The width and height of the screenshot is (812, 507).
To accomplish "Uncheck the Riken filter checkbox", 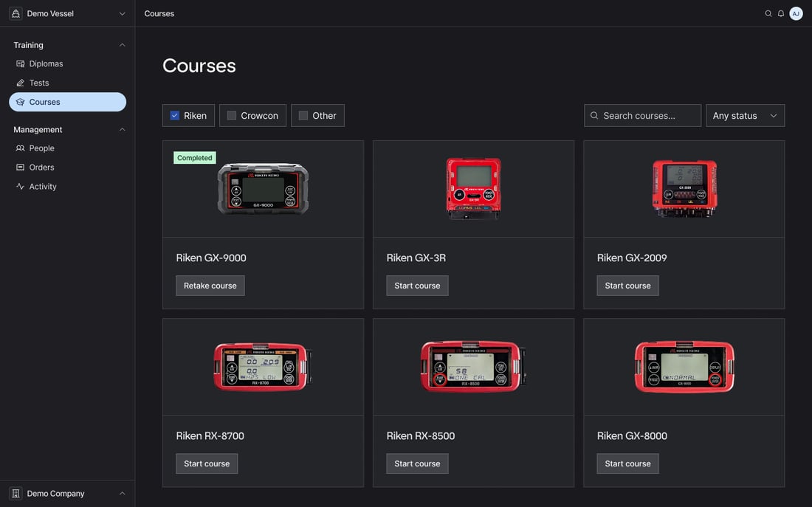I will pos(173,114).
